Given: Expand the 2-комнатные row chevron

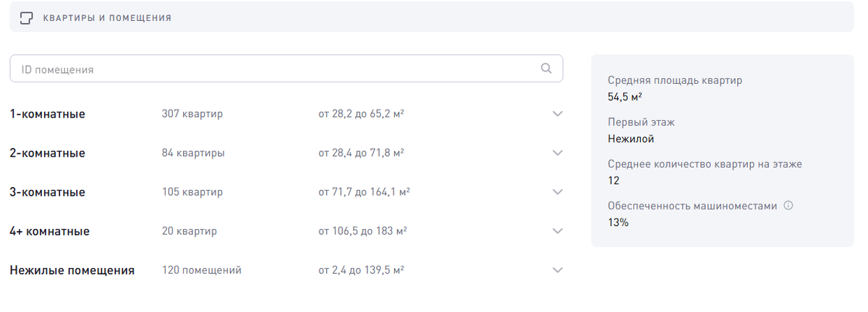Looking at the screenshot, I should (557, 153).
